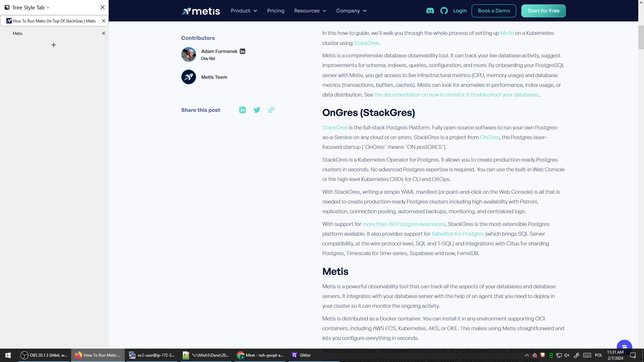Open Adam Furmanek's LinkedIn icon
644x362 pixels.
(x=243, y=51)
